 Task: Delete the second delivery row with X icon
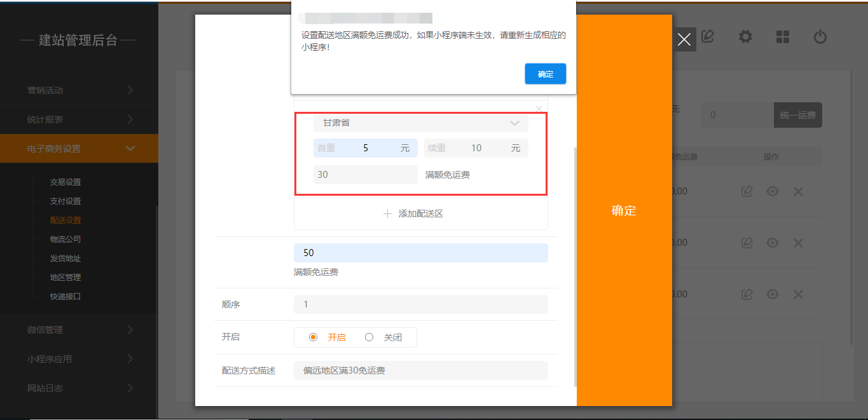[x=798, y=243]
